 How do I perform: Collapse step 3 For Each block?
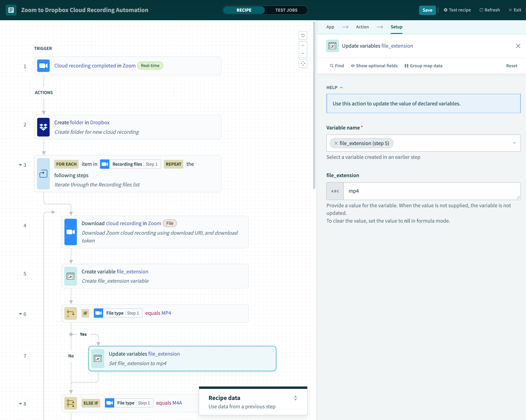coord(20,165)
